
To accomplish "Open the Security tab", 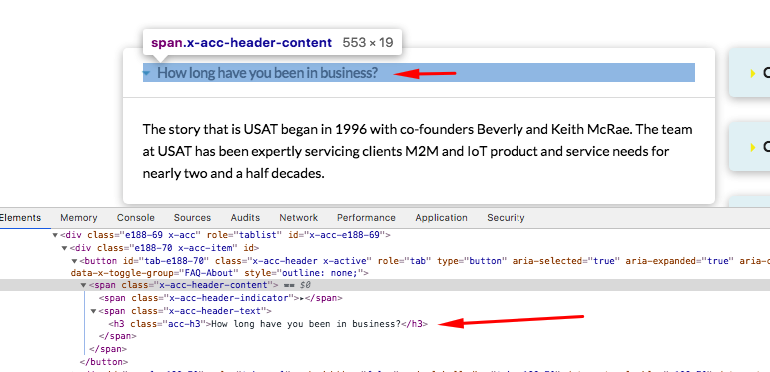I will 505,217.
